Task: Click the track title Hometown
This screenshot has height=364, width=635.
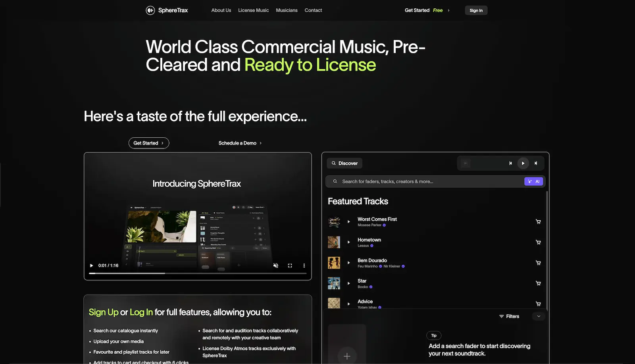Action: [369, 240]
